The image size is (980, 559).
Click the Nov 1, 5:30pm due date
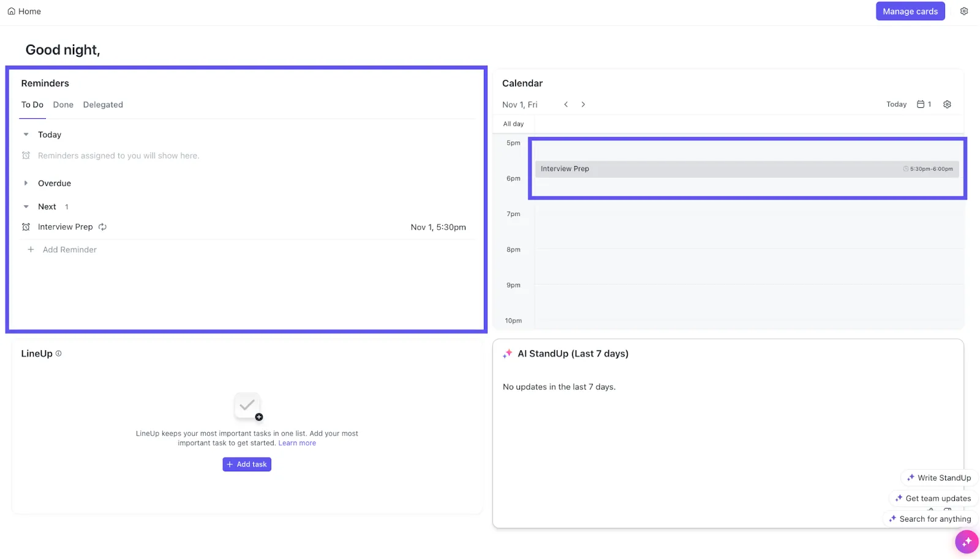(438, 227)
